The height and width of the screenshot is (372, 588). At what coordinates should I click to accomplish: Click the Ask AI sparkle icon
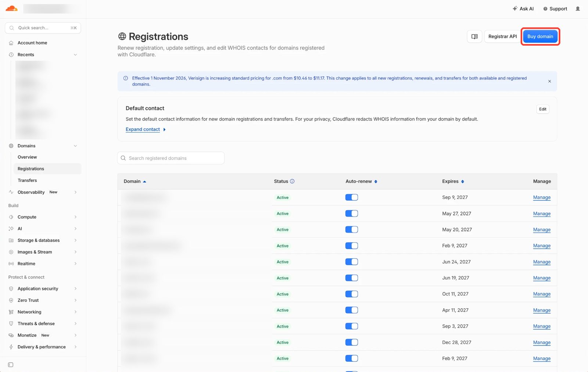(x=515, y=8)
